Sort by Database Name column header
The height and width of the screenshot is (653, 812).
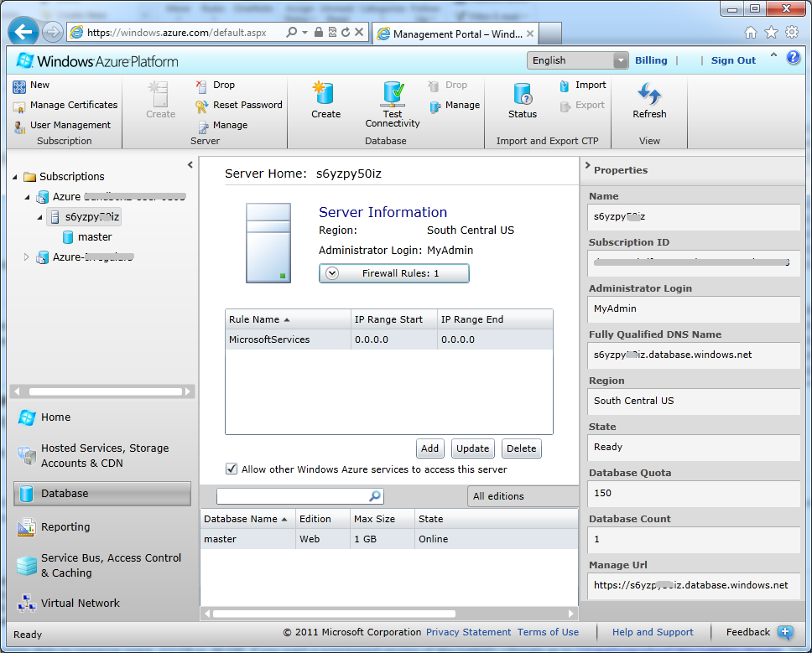pyautogui.click(x=247, y=519)
